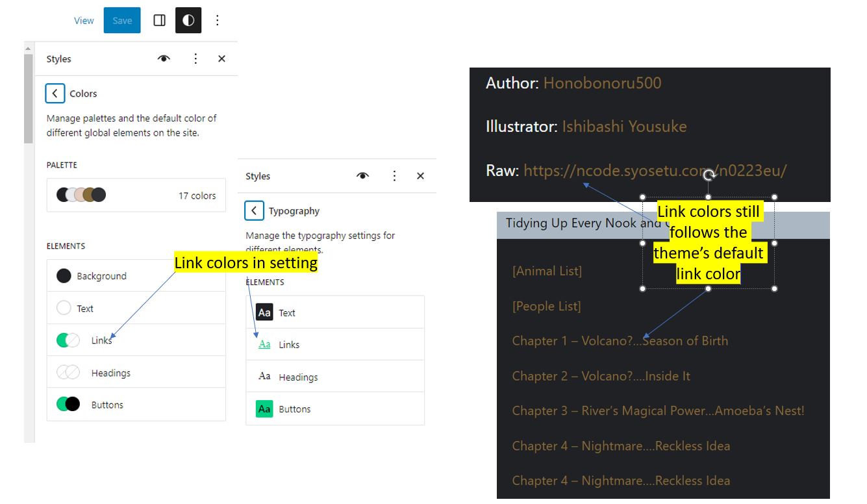Open Buttons typography element settings

(335, 409)
